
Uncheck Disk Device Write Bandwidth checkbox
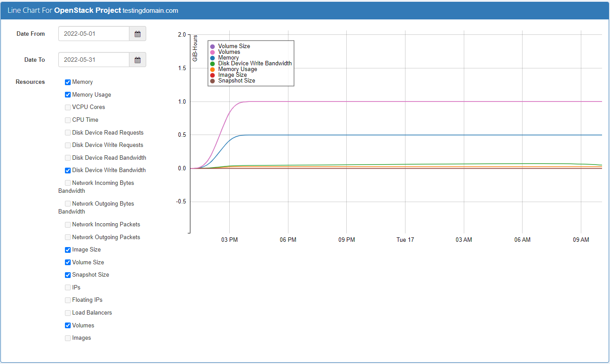68,170
